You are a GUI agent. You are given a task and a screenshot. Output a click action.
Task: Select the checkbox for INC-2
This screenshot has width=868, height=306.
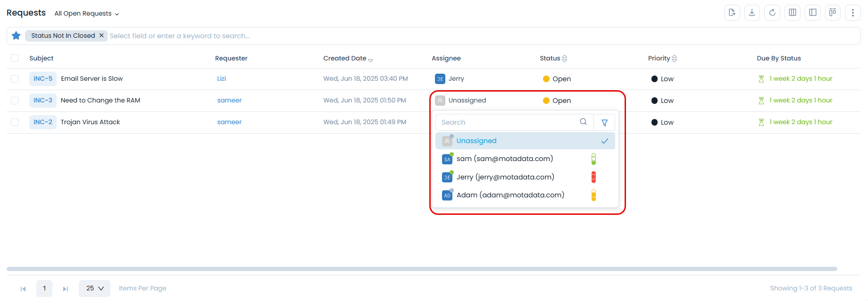pyautogui.click(x=15, y=122)
